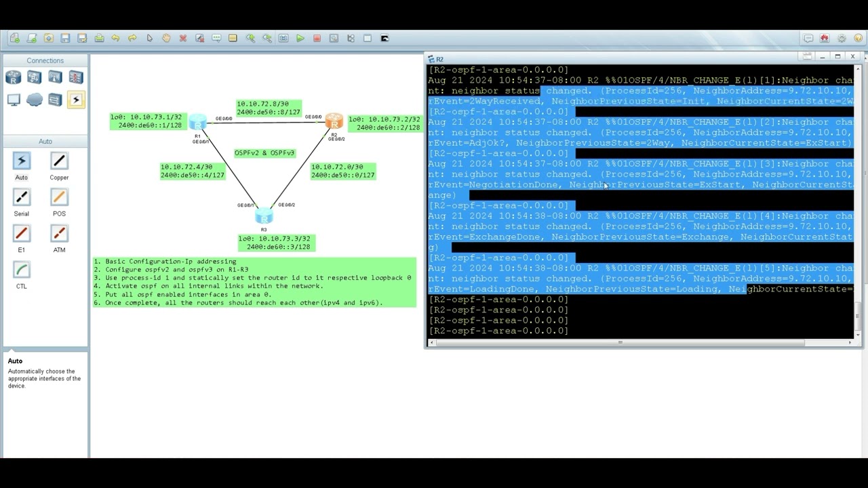This screenshot has height=488, width=868.
Task: Click the 10.10.72.0/30 link label
Action: [343, 171]
